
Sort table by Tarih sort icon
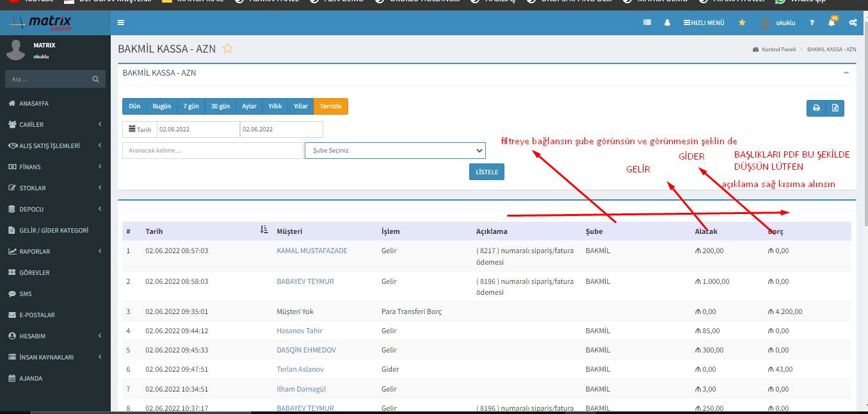(x=264, y=230)
